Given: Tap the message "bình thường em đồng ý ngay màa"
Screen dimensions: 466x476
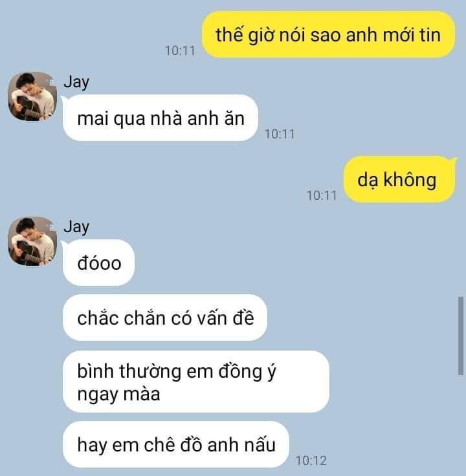Looking at the screenshot, I should coord(196,382).
